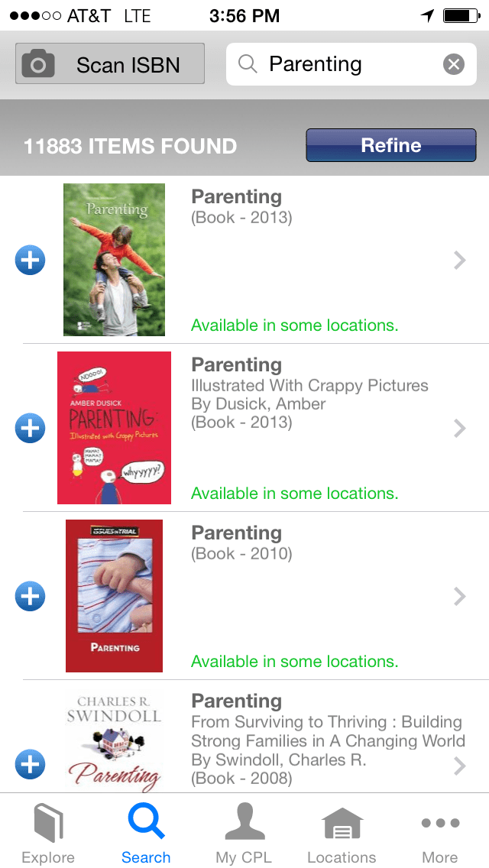Add Parenting Illustrated With Crappy Pictures
Screen dimensions: 489x868
[x=31, y=429]
